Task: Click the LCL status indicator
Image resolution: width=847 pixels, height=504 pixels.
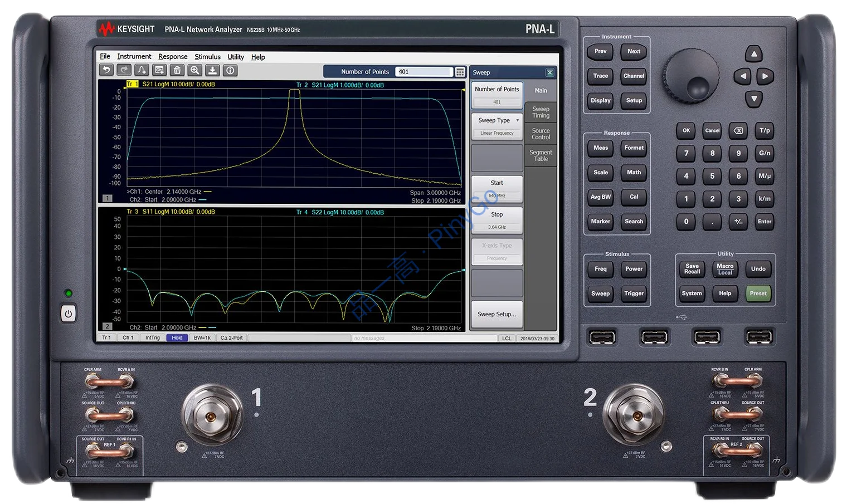Action: (507, 338)
